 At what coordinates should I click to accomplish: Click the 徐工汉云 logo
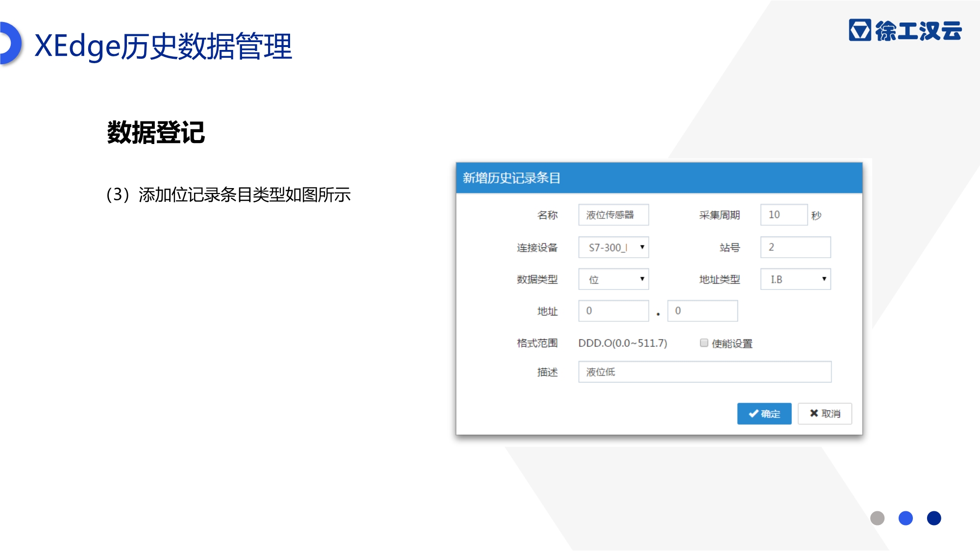(x=905, y=30)
